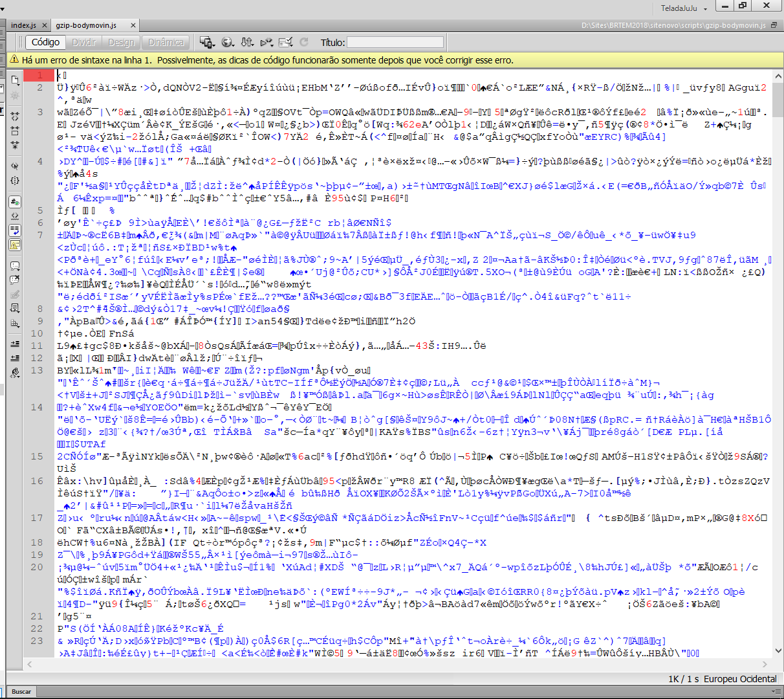This screenshot has width=784, height=699.
Task: Click the Indent Code icon
Action: pos(15,344)
